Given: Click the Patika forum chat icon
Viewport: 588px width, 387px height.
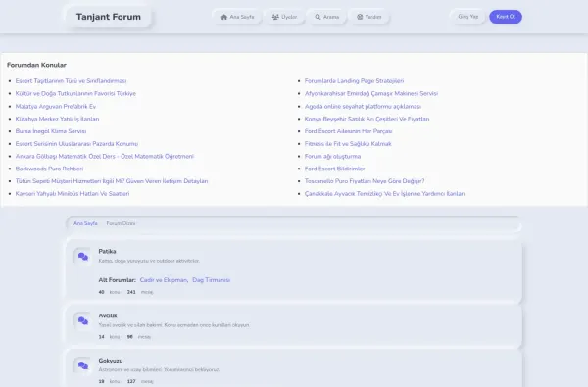Looking at the screenshot, I should click(83, 257).
